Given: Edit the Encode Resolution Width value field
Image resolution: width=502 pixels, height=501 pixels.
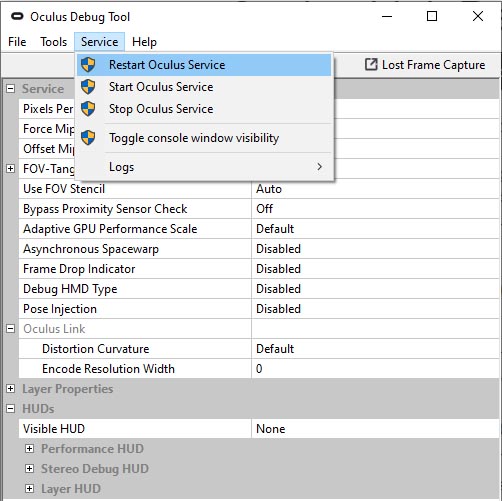Looking at the screenshot, I should click(x=375, y=369).
